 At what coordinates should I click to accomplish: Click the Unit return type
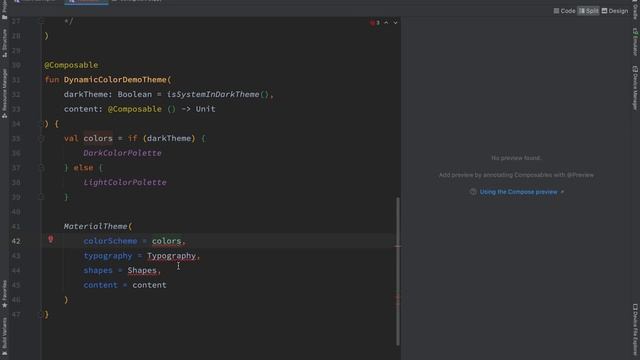tap(205, 109)
